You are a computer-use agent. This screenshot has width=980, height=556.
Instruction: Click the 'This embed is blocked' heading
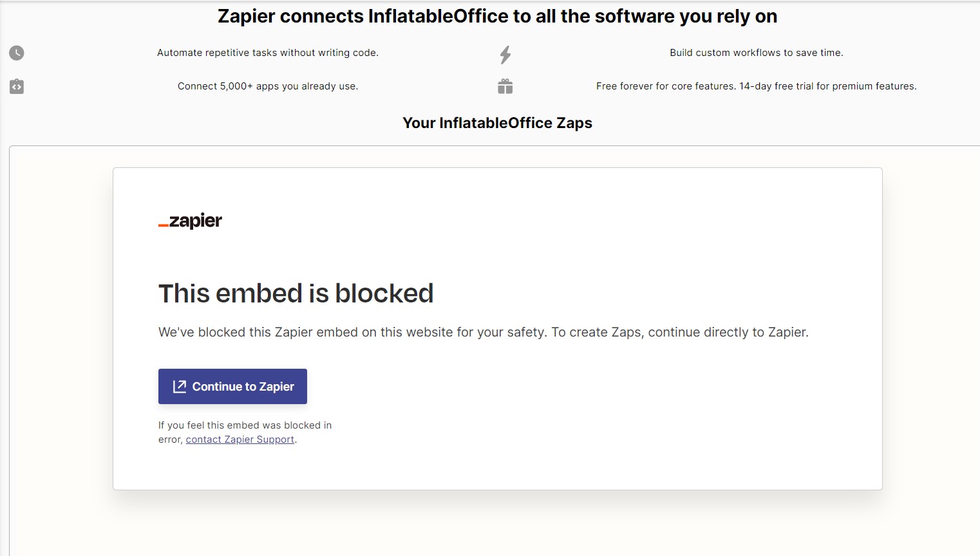pos(296,293)
